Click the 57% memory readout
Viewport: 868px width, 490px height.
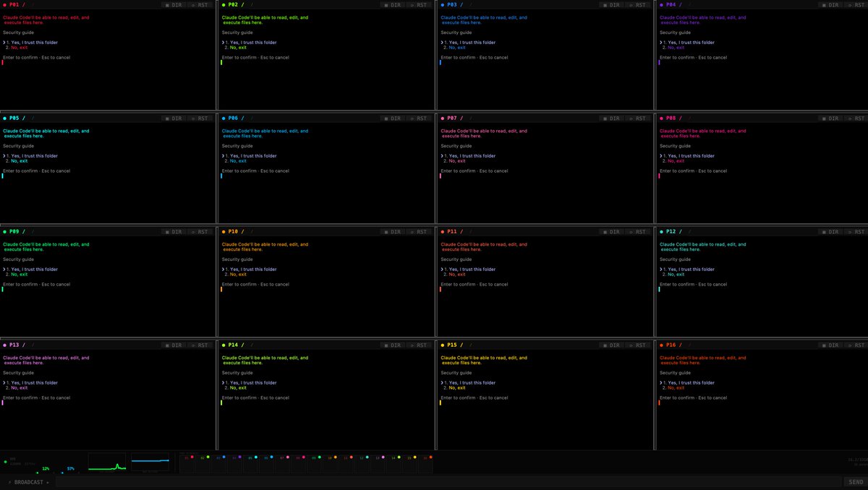tap(71, 468)
